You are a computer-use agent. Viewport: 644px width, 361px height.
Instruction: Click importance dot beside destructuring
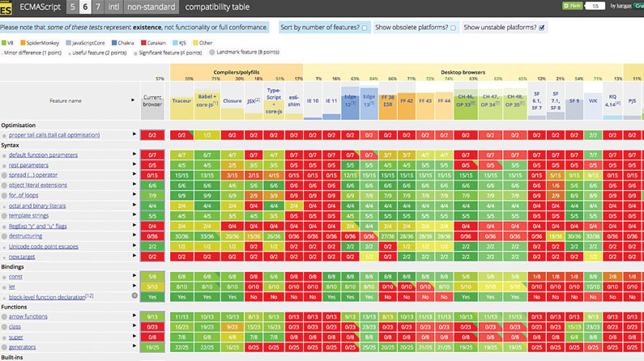4,236
